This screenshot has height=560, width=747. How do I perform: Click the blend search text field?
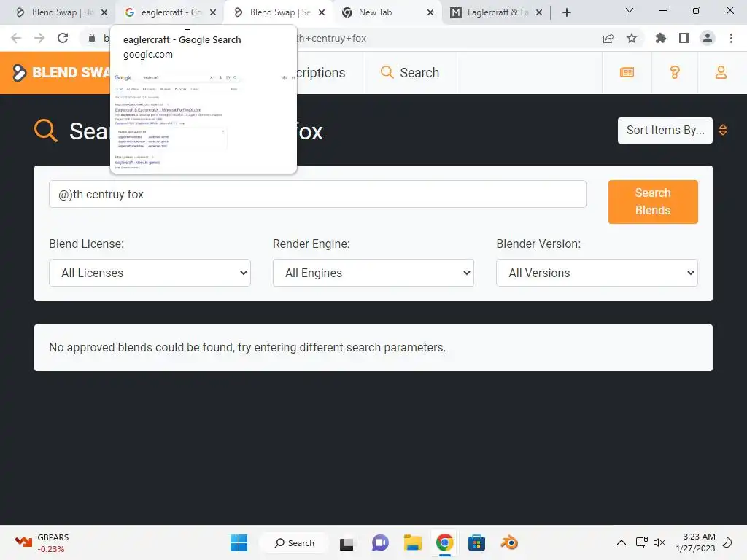317,194
